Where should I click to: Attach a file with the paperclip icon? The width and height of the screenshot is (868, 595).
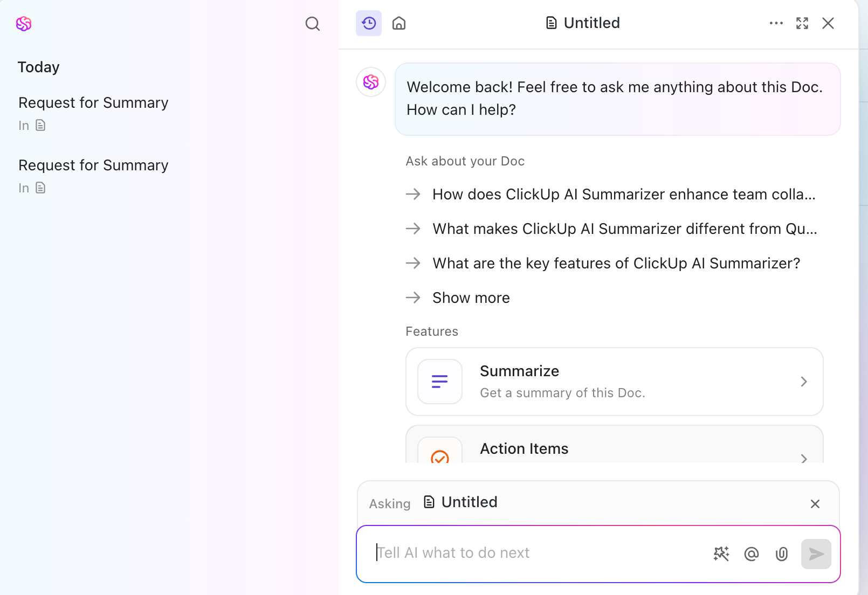781,554
